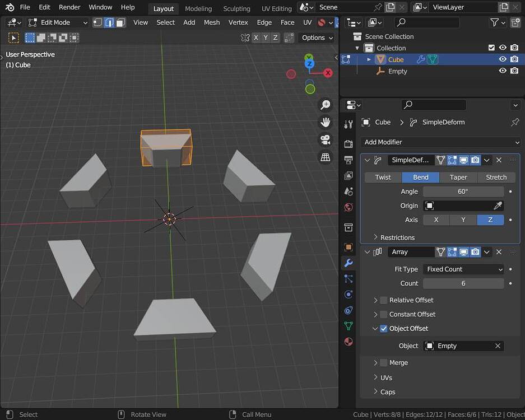Toggle Array modifier render camera icon
The image size is (525, 420).
tap(475, 251)
